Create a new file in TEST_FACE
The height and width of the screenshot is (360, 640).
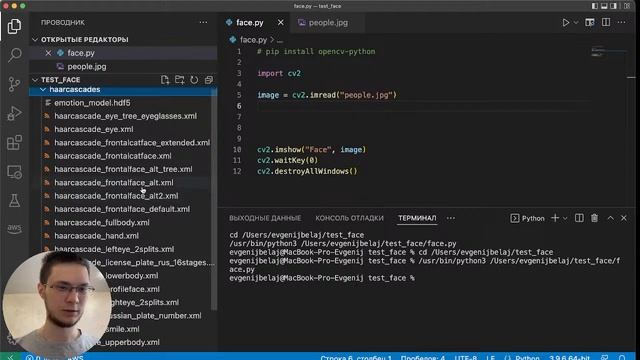[x=165, y=80]
